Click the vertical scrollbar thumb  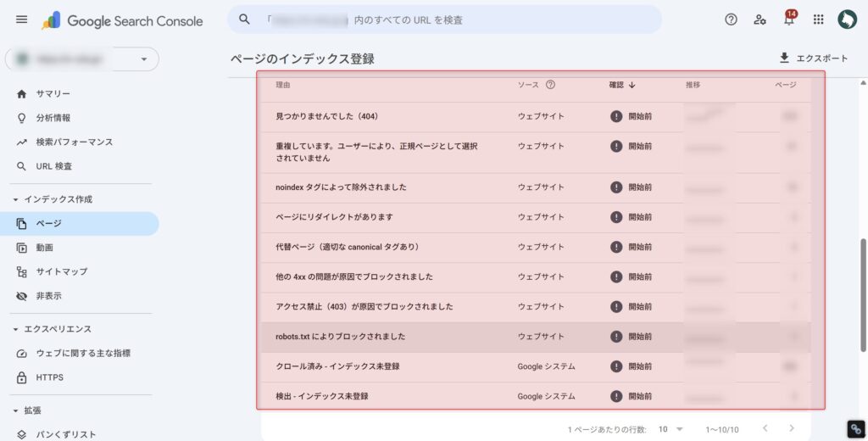click(x=862, y=295)
